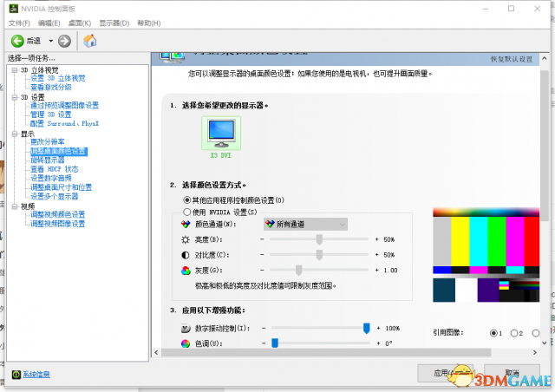Image resolution: width=555 pixels, height=392 pixels.
Task: Click brightness plus increment sign
Action: click(376, 239)
